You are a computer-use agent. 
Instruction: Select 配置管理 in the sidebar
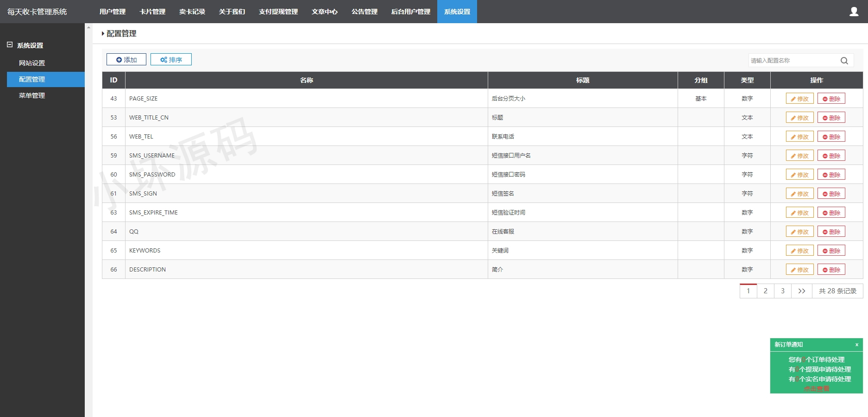click(x=46, y=79)
